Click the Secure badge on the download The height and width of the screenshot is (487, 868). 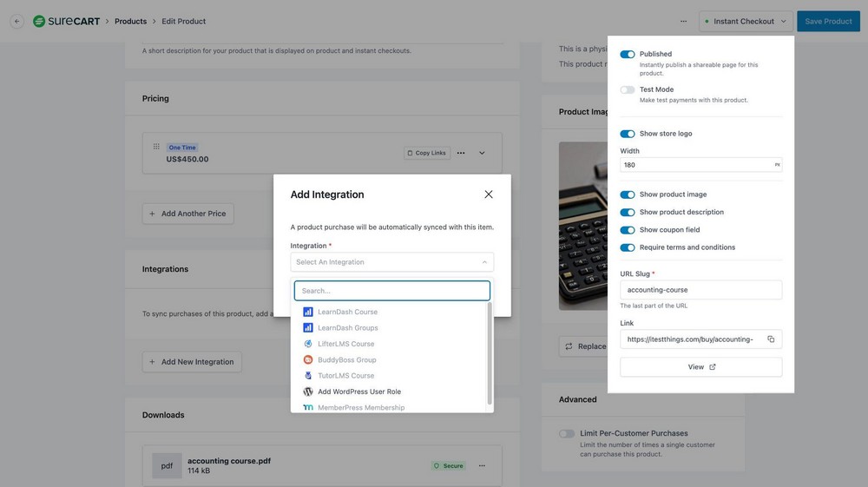449,466
